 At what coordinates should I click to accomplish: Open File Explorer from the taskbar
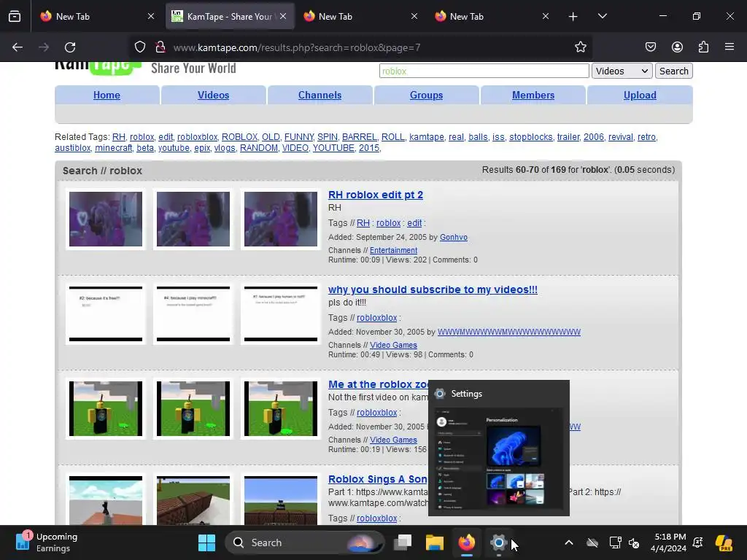pos(435,542)
